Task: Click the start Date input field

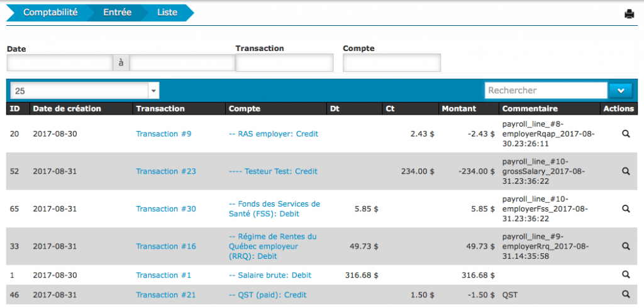Action: [59, 63]
